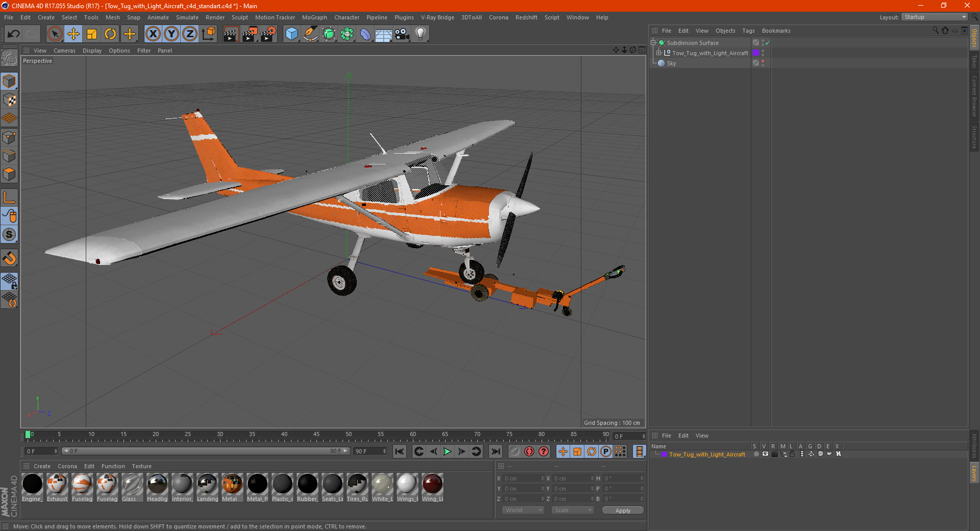Enable Polygons mode in left palette
This screenshot has width=980, height=531.
tap(9, 174)
